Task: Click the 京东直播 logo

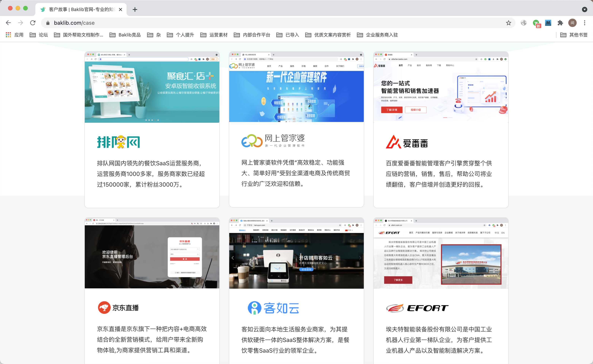Action: [118, 308]
